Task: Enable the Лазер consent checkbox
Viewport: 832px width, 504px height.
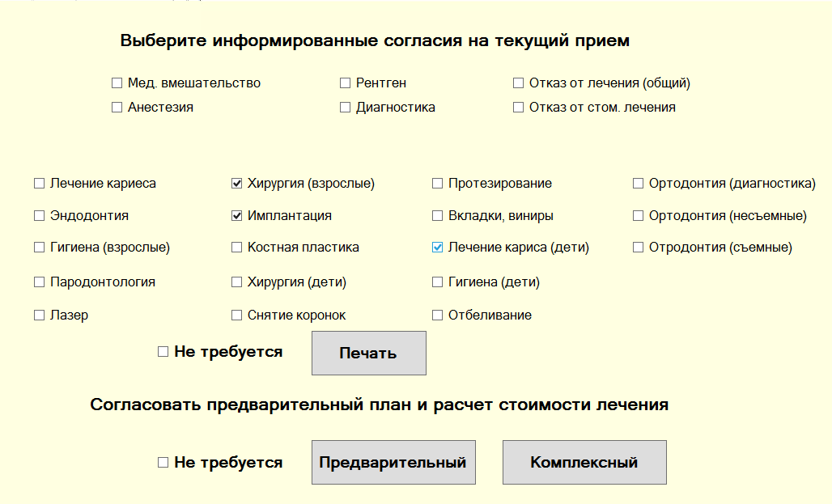Action: (39, 316)
